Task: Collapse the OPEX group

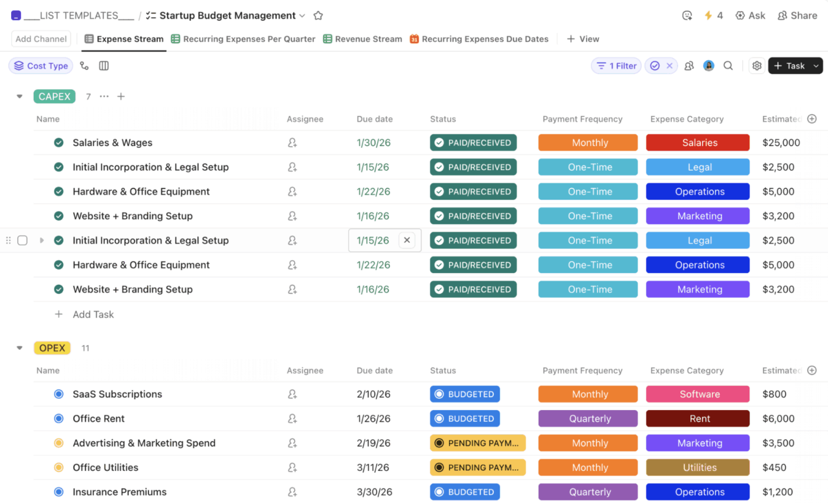Action: pyautogui.click(x=19, y=348)
